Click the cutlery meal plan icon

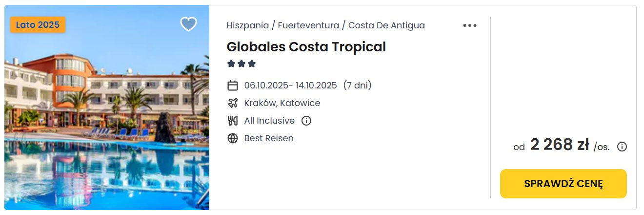point(233,121)
